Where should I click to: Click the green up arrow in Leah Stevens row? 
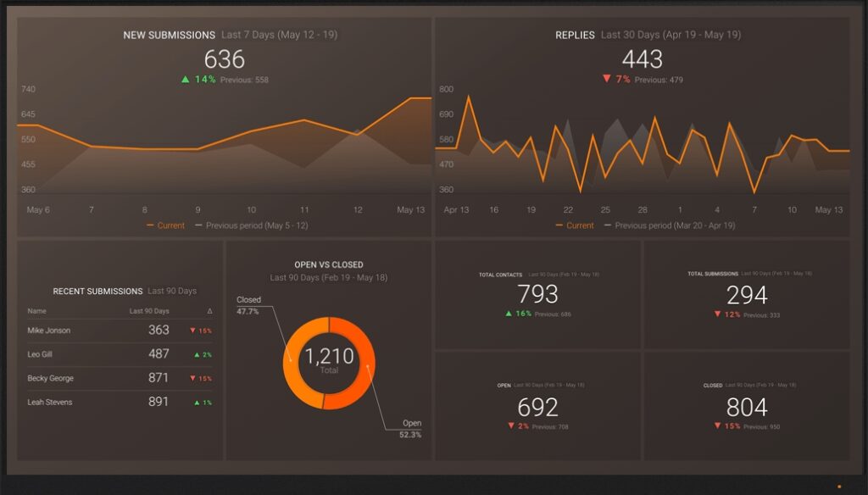[x=197, y=403]
